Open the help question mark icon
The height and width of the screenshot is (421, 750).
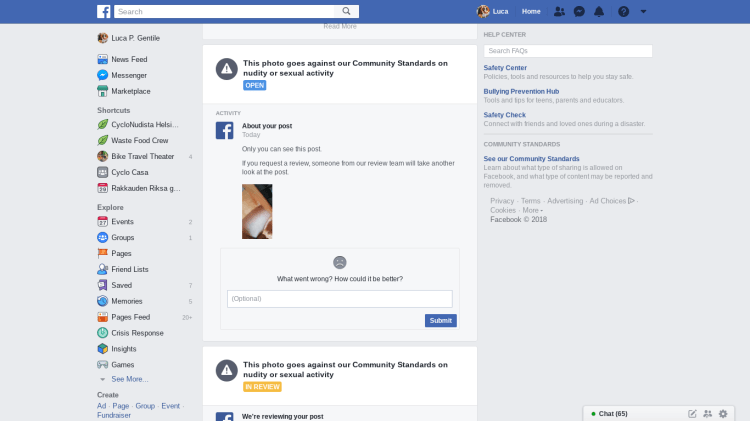(x=623, y=11)
